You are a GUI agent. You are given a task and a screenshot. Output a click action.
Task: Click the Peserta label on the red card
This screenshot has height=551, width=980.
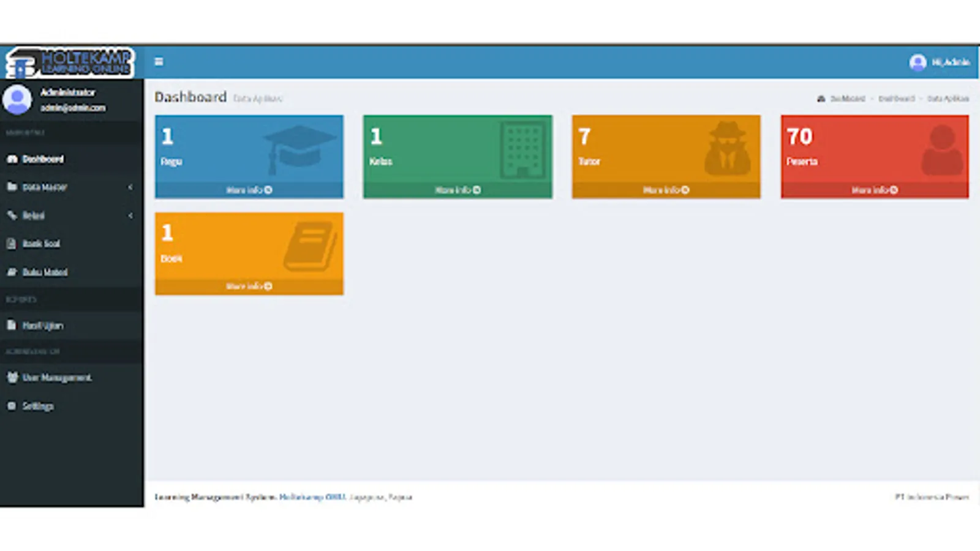tap(802, 162)
